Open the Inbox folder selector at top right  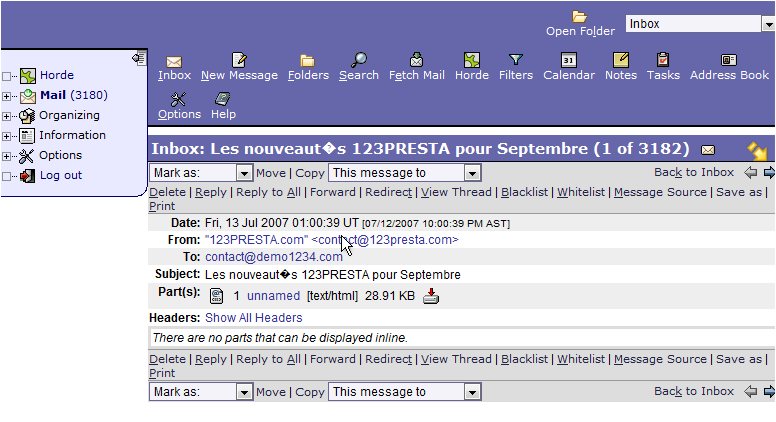699,24
